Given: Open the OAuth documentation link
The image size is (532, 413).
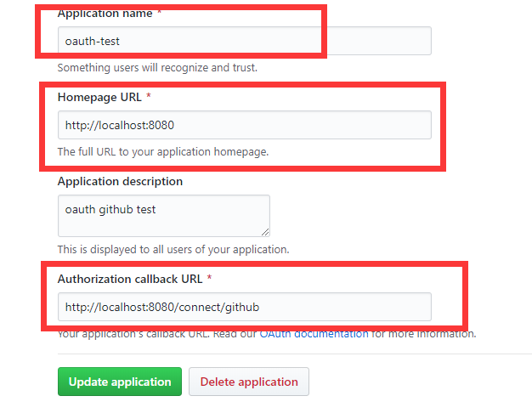Looking at the screenshot, I should (314, 334).
